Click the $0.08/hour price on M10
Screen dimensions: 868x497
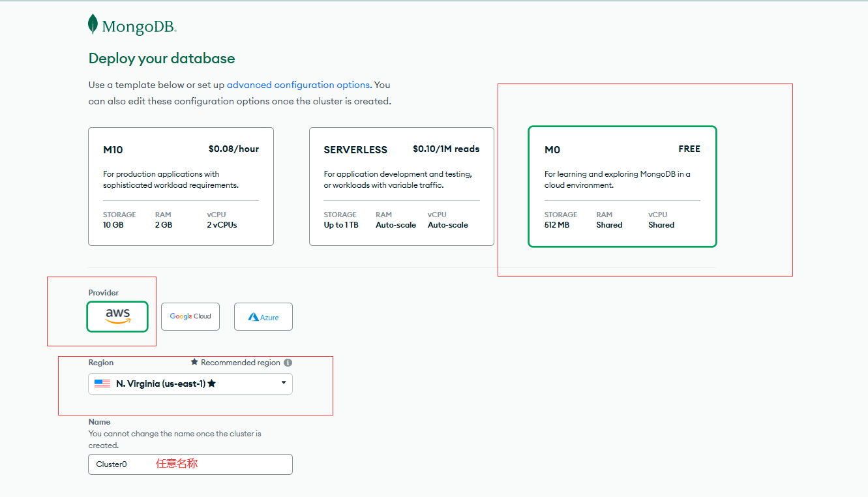tap(233, 149)
